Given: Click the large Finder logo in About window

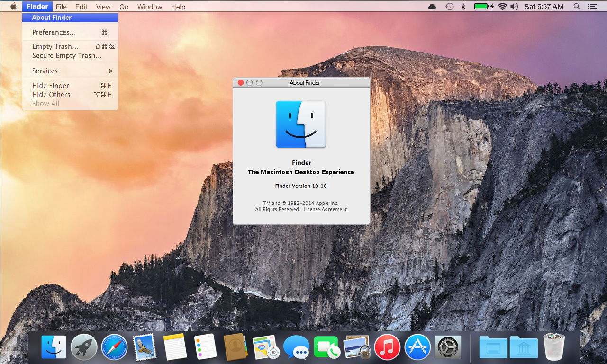Looking at the screenshot, I should [x=301, y=124].
